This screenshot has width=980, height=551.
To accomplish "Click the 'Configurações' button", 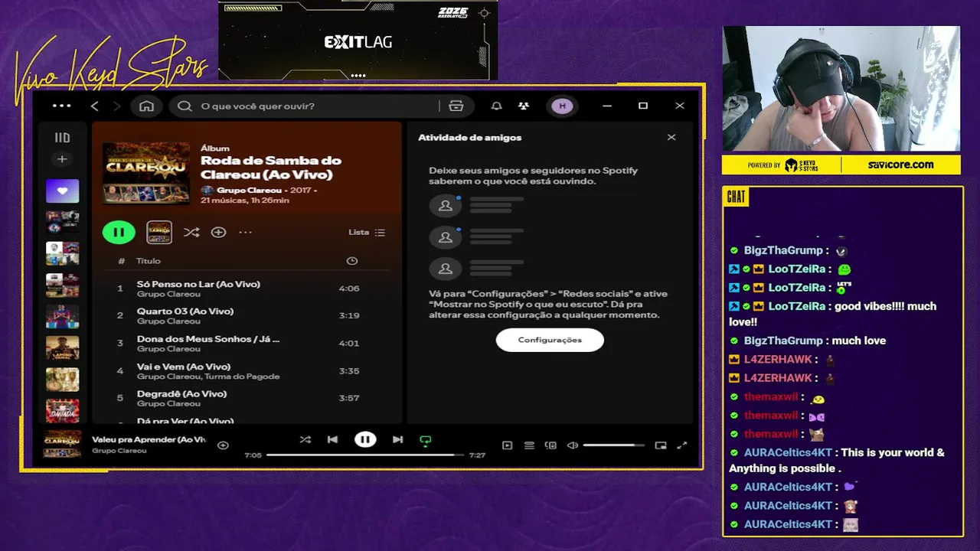I will point(550,340).
